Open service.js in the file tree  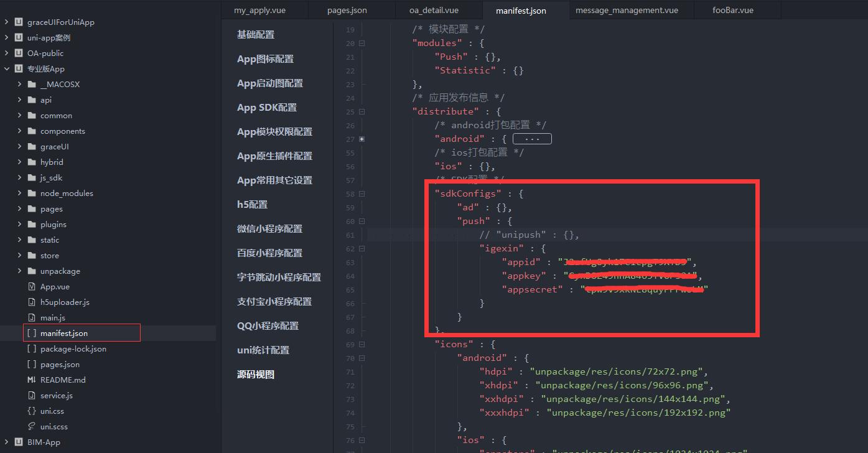pyautogui.click(x=57, y=395)
